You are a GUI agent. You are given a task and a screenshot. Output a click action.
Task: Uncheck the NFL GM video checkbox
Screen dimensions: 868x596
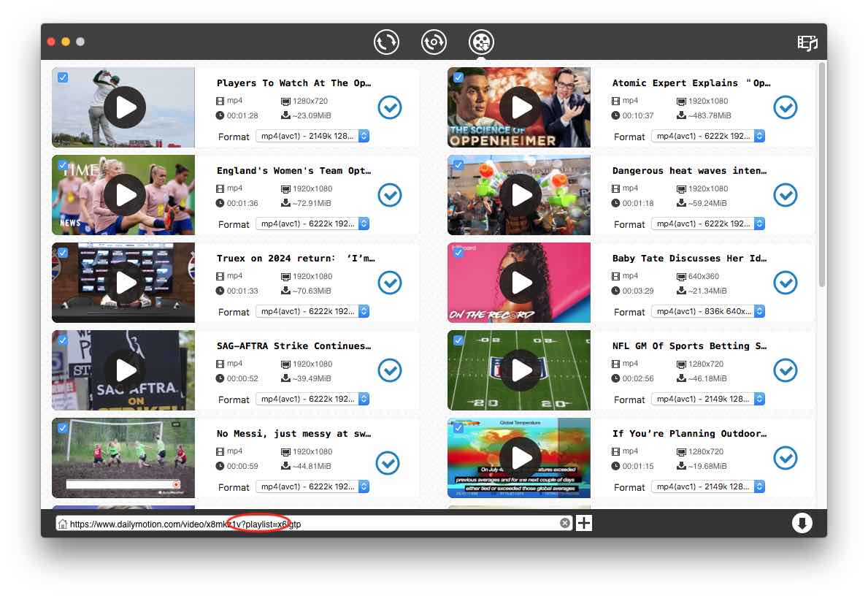click(458, 340)
